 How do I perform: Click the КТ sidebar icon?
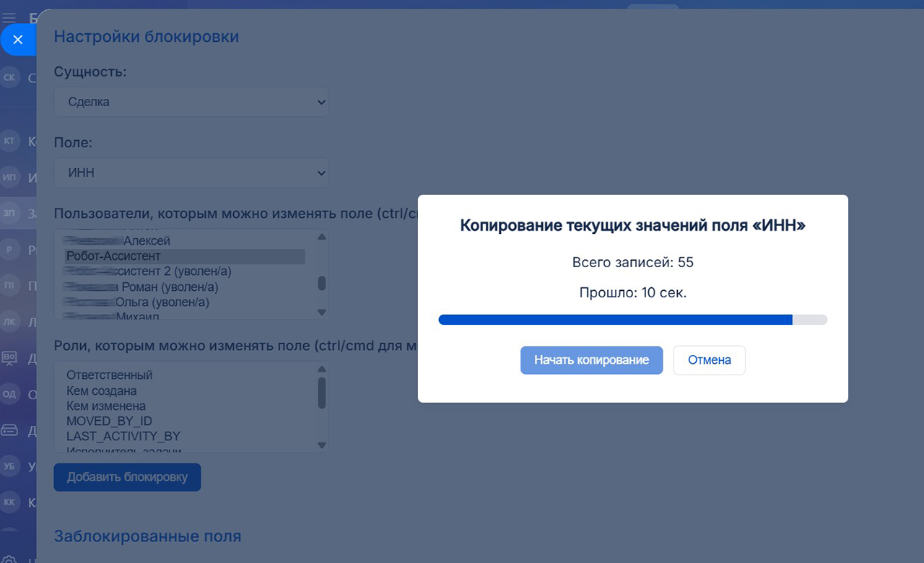[9, 141]
